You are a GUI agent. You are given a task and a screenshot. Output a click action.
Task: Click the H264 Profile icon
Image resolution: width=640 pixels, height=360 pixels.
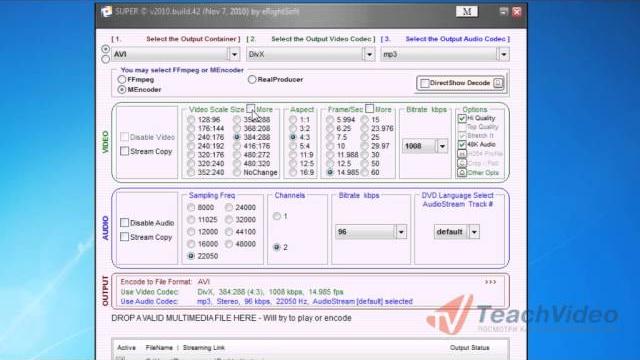462,154
